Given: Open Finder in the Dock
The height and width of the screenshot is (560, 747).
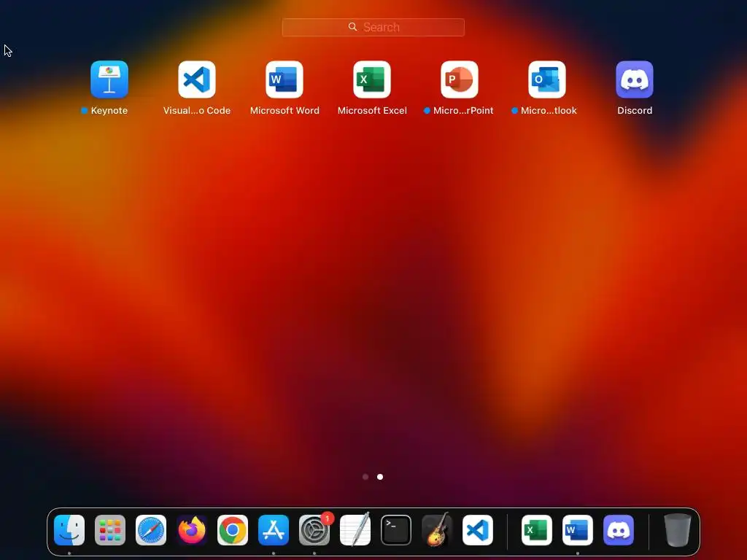Looking at the screenshot, I should pos(69,530).
